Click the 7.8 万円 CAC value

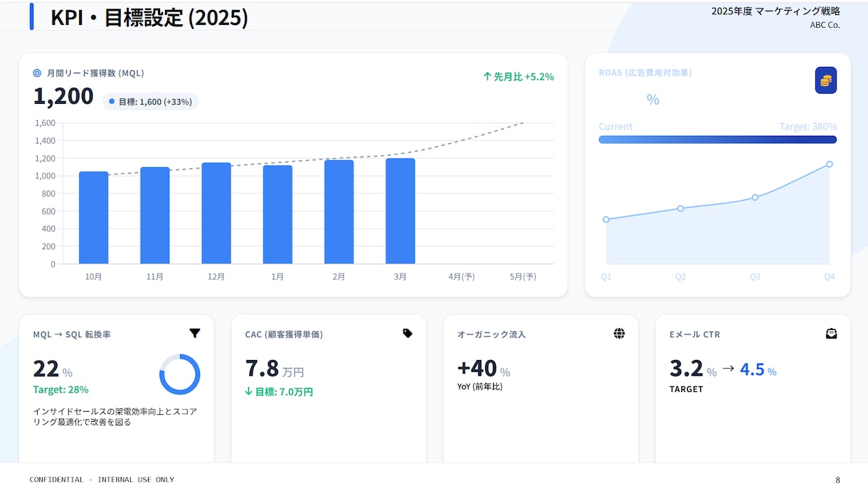[x=275, y=369]
